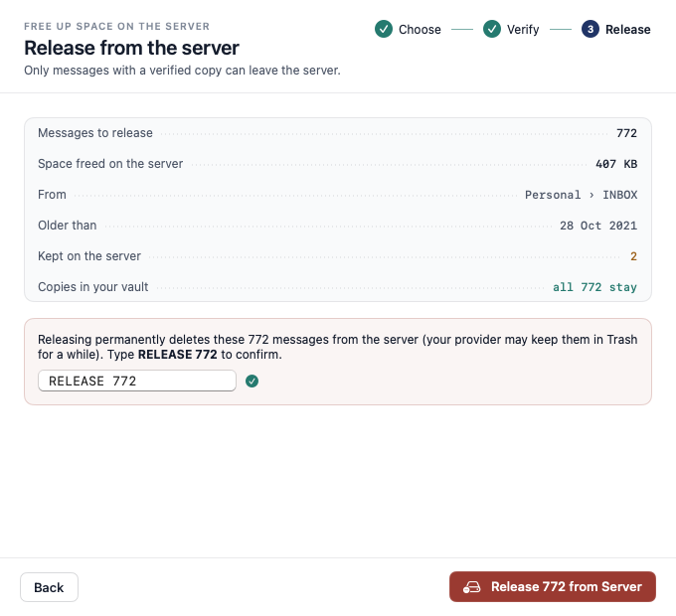Go to the Choose step label
The image size is (676, 616).
[x=420, y=29]
